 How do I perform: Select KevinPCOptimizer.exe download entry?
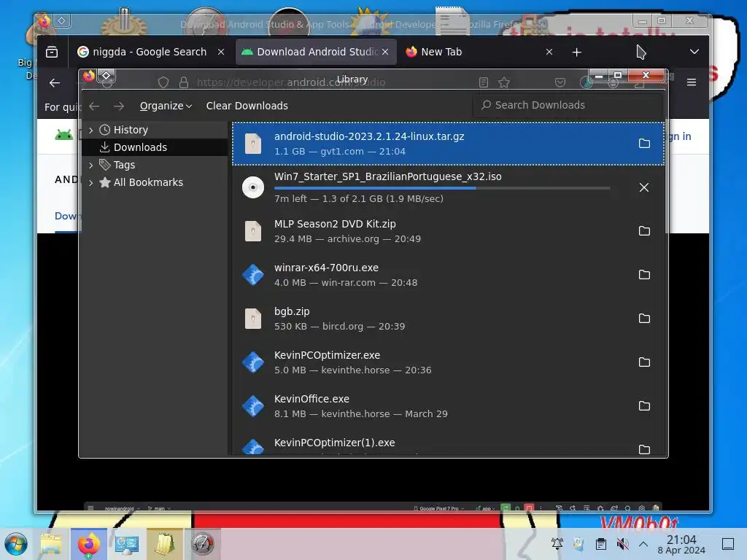point(449,362)
